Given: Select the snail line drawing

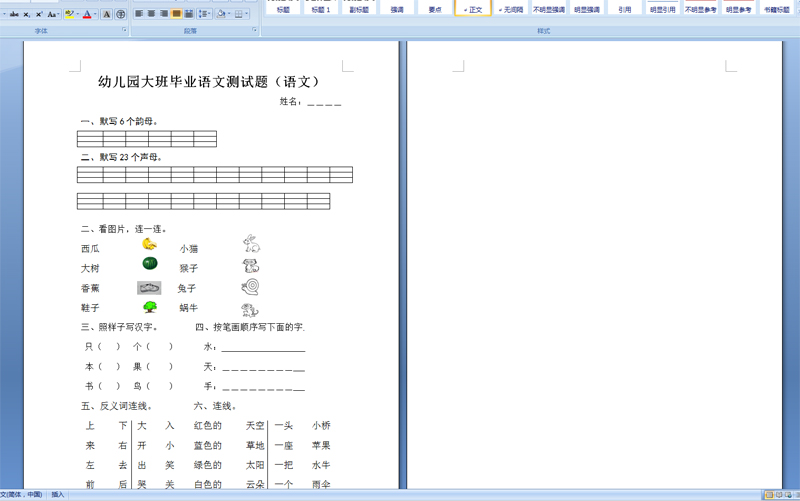Looking at the screenshot, I should click(x=251, y=287).
